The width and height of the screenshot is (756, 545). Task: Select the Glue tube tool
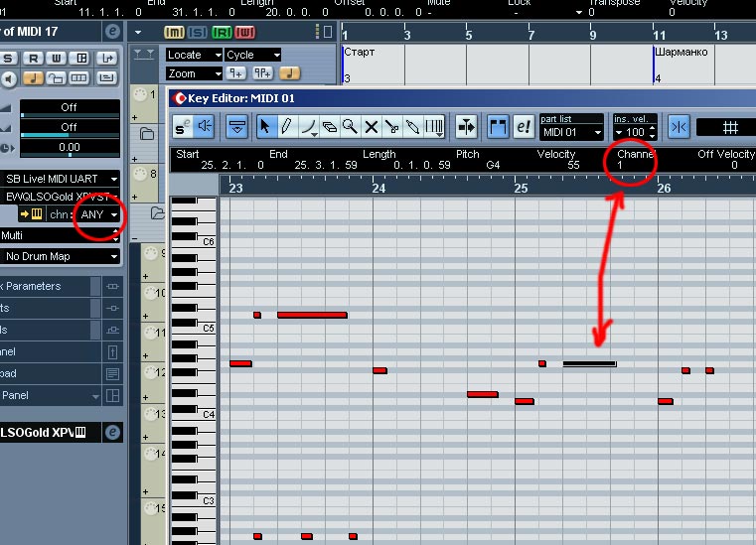(413, 127)
